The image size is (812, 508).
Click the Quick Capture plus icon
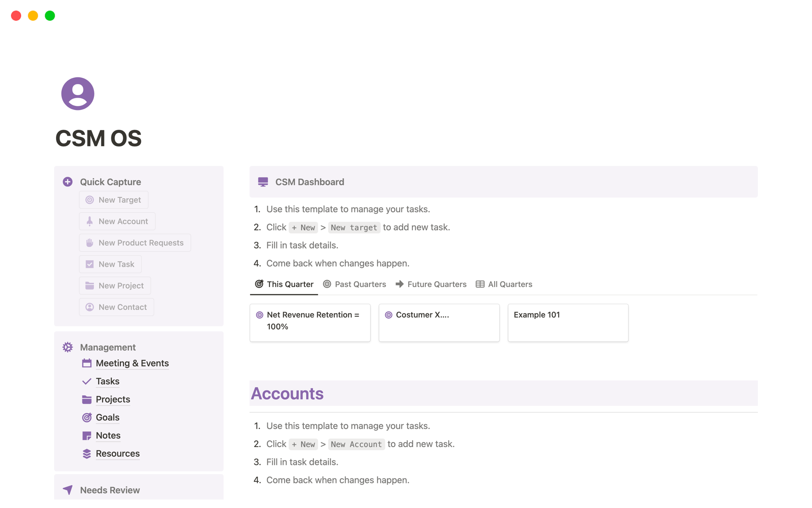(69, 182)
